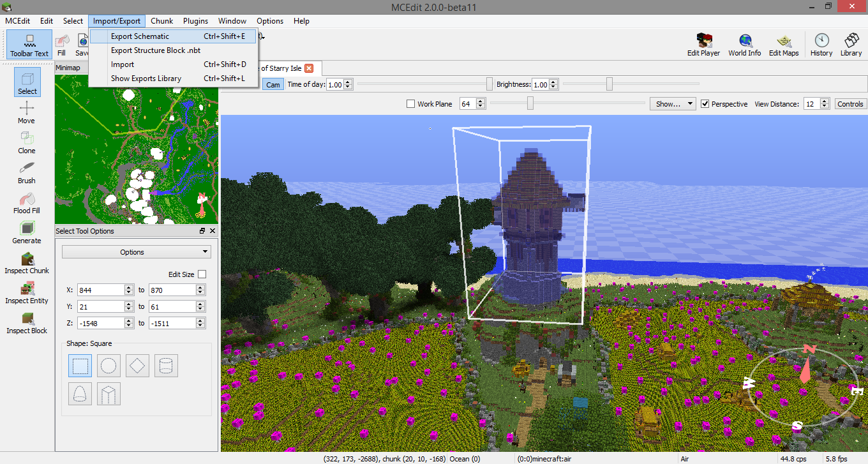Click the minimap view
The image size is (868, 464).
tap(137, 148)
